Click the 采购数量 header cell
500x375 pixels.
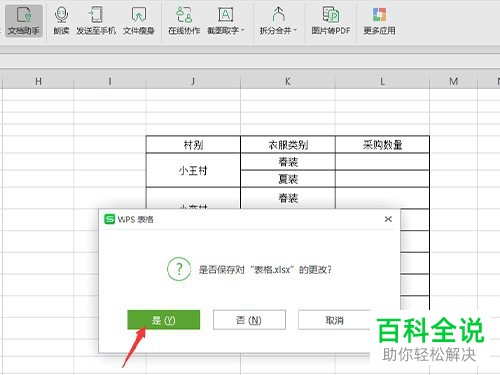[382, 145]
